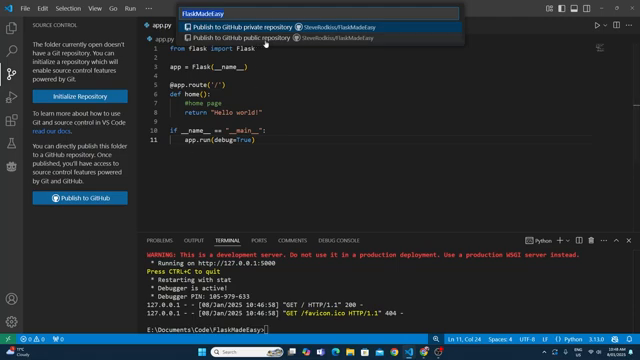
Task: Open the Manage gear icon
Action: (11, 322)
